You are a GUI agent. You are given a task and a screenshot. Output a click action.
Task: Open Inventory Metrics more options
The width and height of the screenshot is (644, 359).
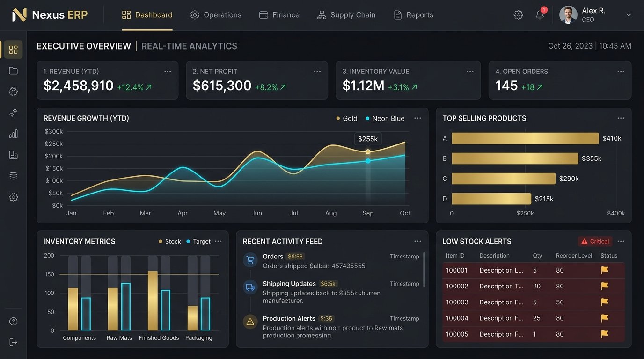[x=218, y=241]
